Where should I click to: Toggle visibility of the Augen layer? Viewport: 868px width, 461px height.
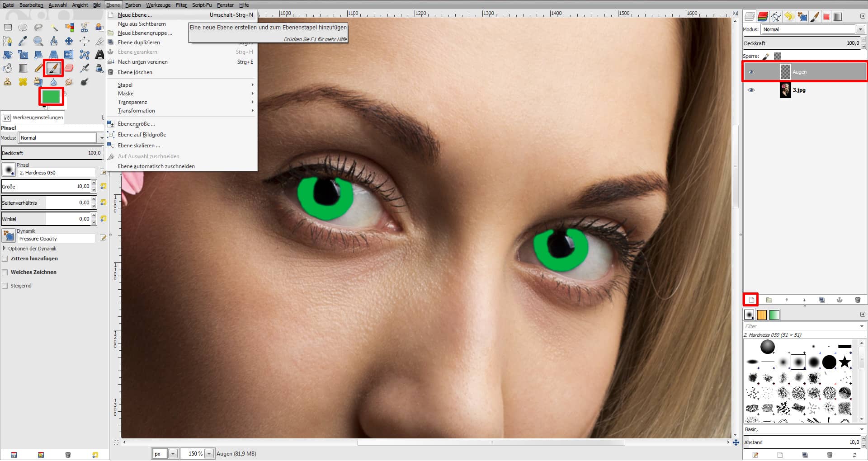coord(751,71)
